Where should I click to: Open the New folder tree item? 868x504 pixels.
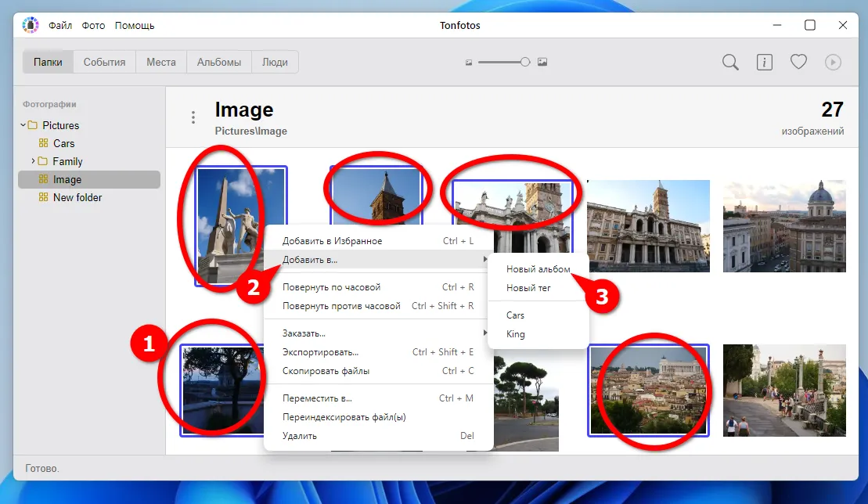click(x=77, y=197)
